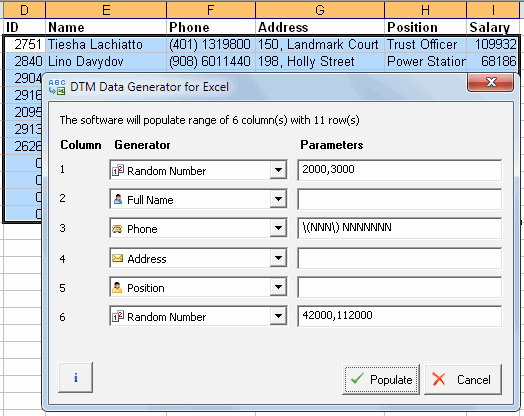The height and width of the screenshot is (416, 524).
Task: Click the cell 'Lino Davydov'
Action: (106, 61)
